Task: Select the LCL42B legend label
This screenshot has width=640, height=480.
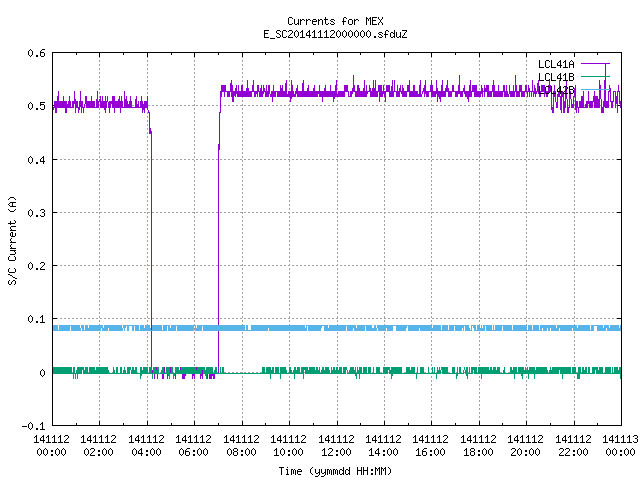Action: click(x=556, y=90)
